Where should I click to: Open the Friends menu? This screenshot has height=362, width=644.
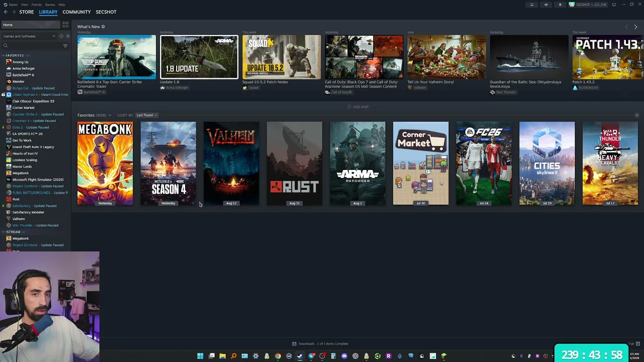coord(37,5)
